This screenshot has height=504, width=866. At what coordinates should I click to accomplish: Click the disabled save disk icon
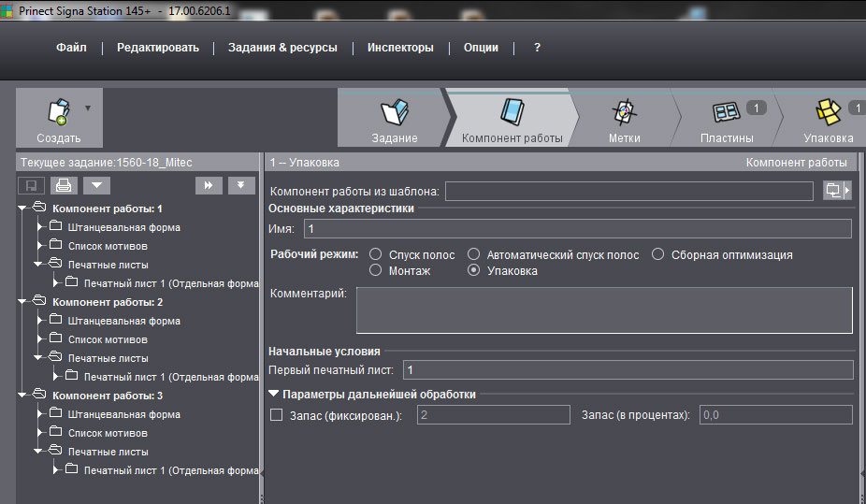tap(32, 185)
